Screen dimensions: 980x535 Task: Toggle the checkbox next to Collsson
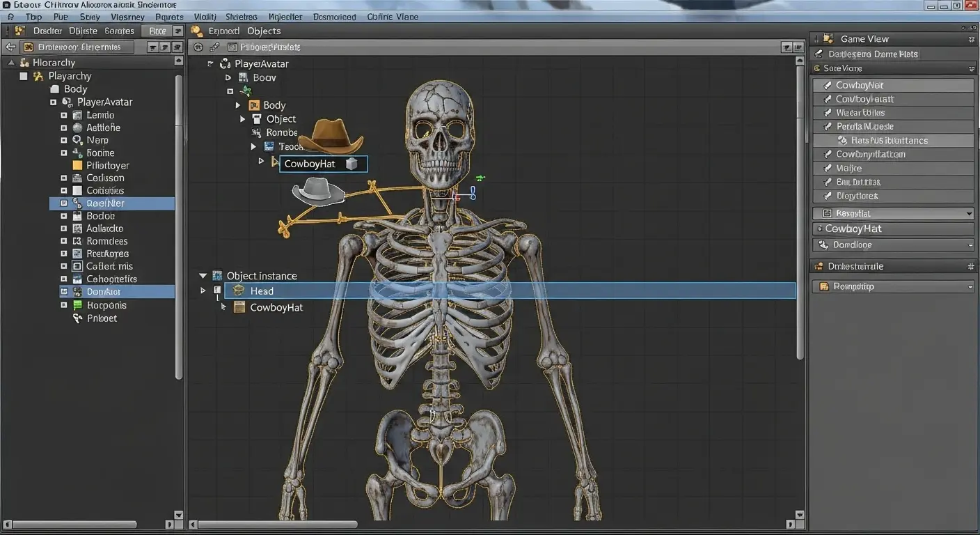click(x=64, y=178)
